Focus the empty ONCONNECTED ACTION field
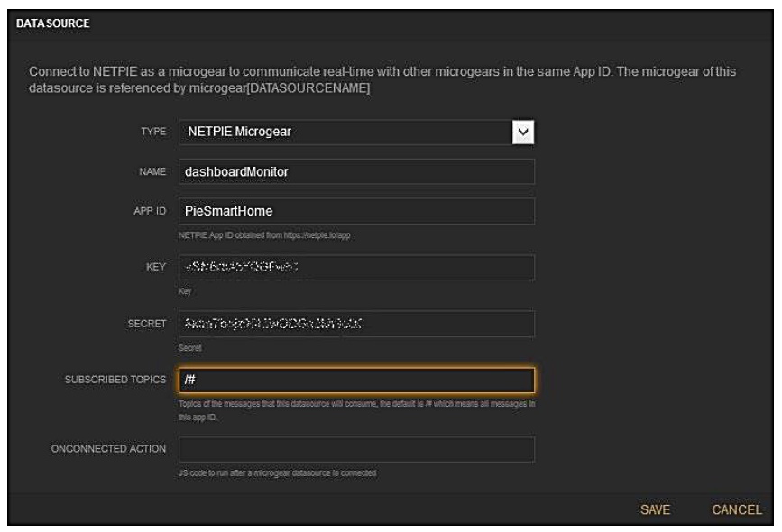Screen dimensions: 782x532 pyautogui.click(x=355, y=449)
